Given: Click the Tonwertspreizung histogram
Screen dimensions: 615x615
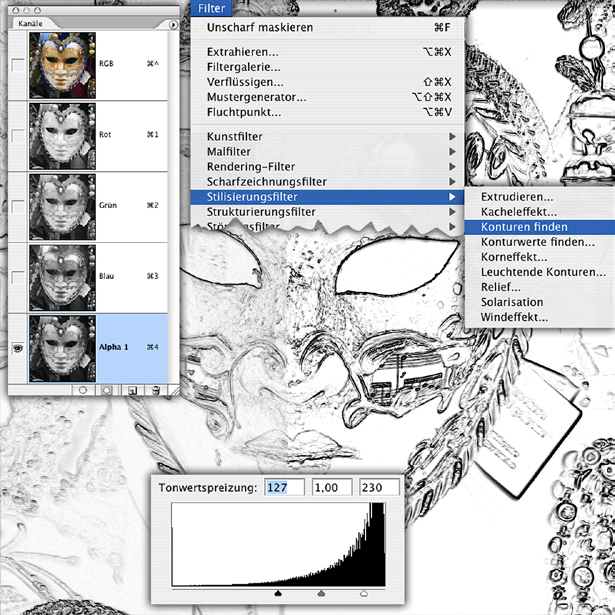Looking at the screenshot, I should (x=278, y=544).
